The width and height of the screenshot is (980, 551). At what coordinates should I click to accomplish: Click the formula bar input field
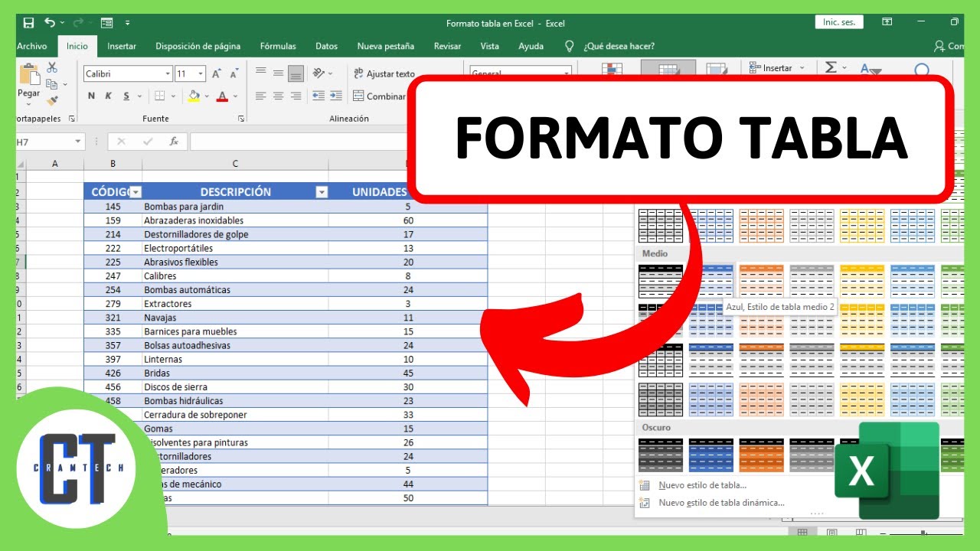[x=299, y=142]
